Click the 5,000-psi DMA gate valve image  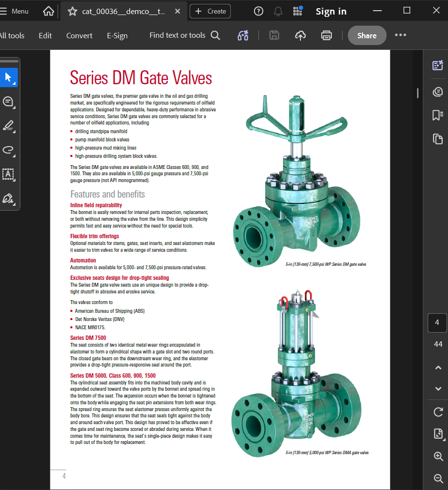(296, 373)
